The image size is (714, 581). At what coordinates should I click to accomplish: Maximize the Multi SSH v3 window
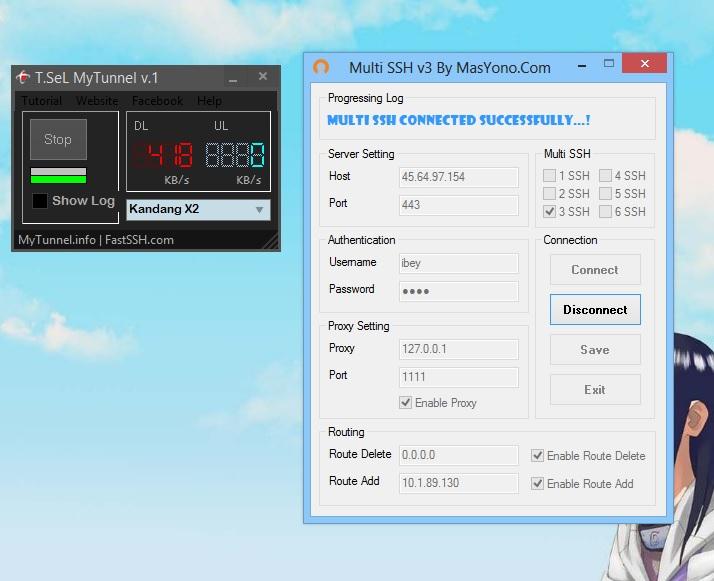click(x=609, y=64)
